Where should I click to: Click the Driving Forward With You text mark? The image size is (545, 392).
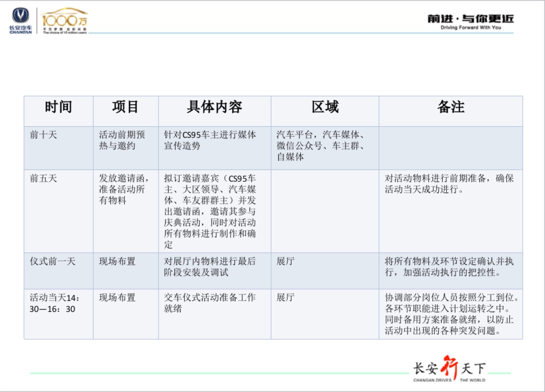[x=471, y=27]
